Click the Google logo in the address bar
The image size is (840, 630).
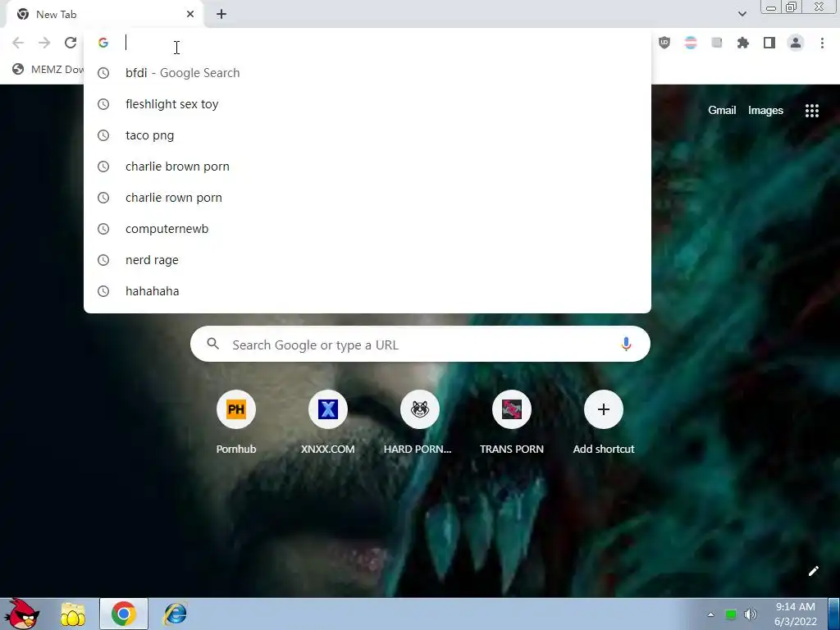pyautogui.click(x=103, y=43)
